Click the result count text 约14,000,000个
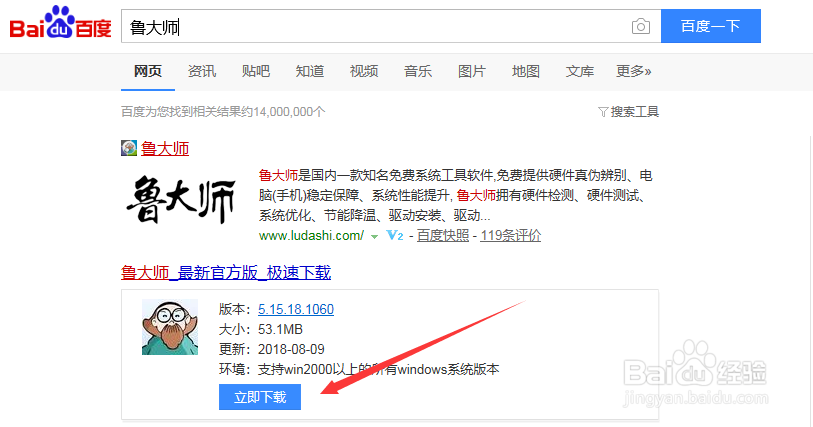 tap(283, 111)
